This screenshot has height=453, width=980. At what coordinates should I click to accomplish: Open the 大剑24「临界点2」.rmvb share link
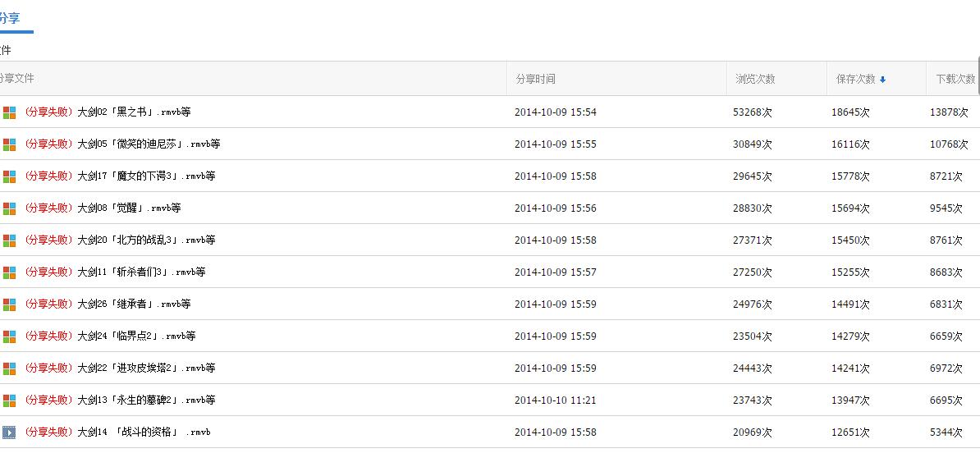[136, 336]
